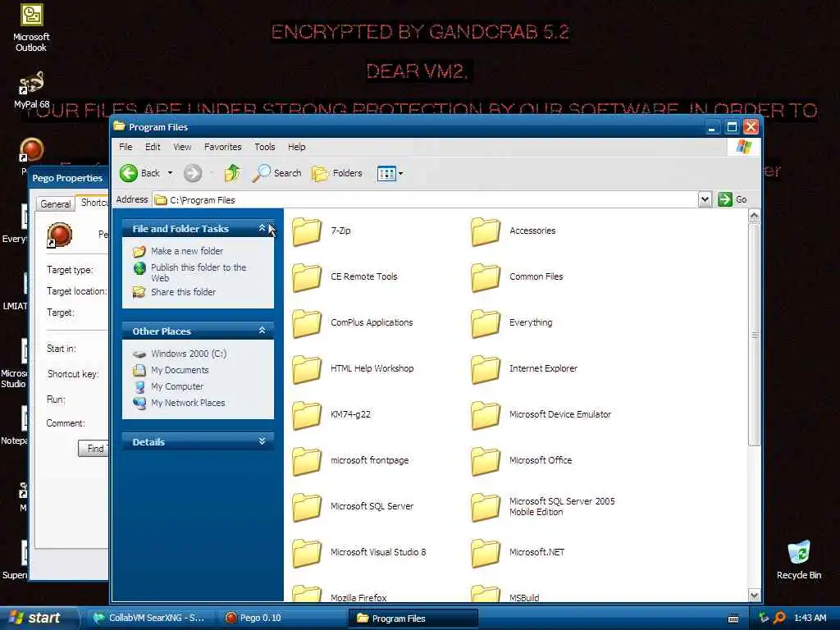The width and height of the screenshot is (840, 630).
Task: Go to My Documents
Action: [x=180, y=370]
